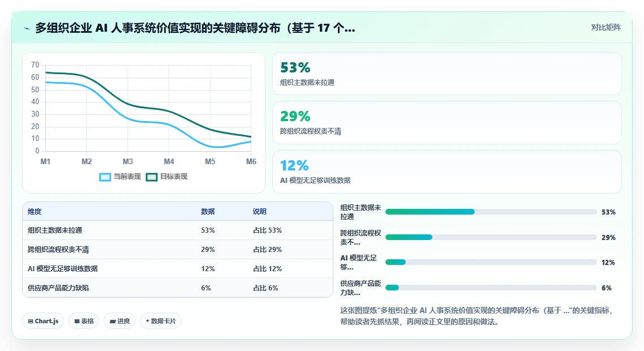Click the Chart.js tag chip

43,321
